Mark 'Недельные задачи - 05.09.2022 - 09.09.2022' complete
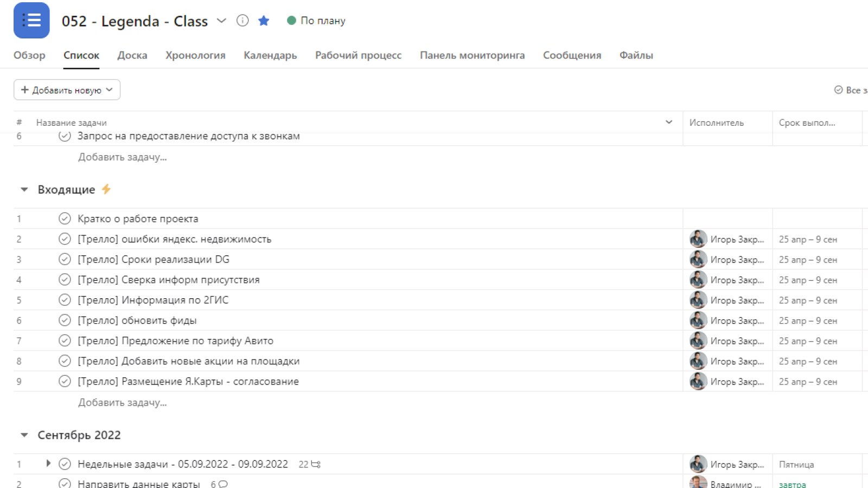 [65, 464]
